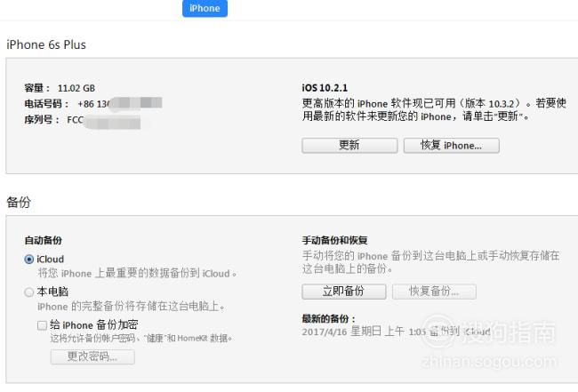578x392 pixels.
Task: Click the update notice mentioning version 10.3.2
Action: coord(434,110)
